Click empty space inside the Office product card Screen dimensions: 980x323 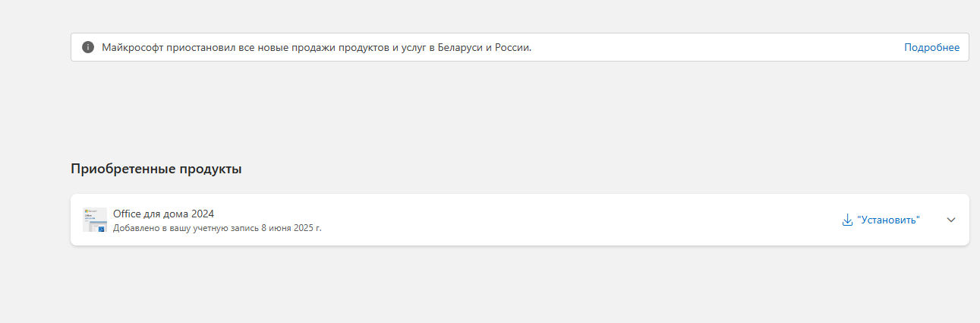569,220
